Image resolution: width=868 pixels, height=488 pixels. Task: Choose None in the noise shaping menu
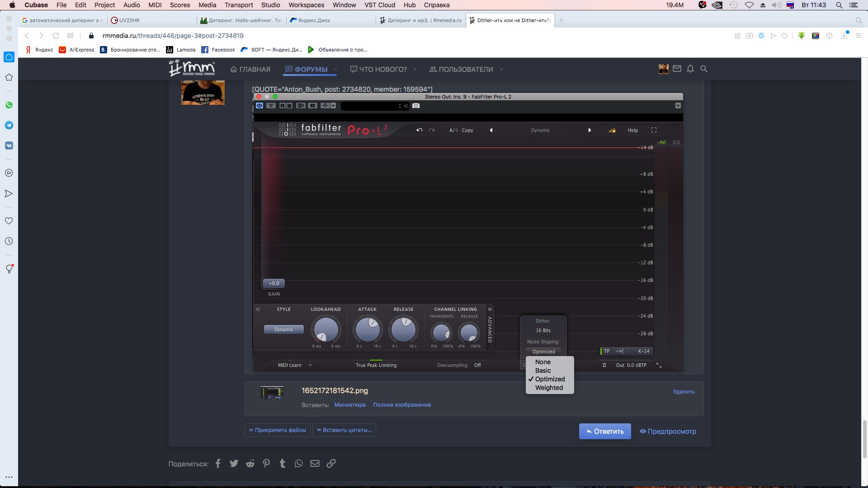tap(550, 362)
